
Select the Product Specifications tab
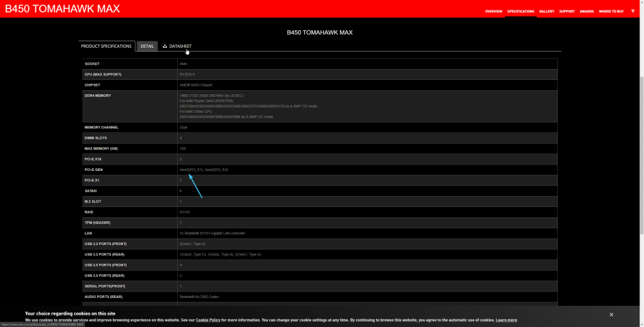(106, 46)
